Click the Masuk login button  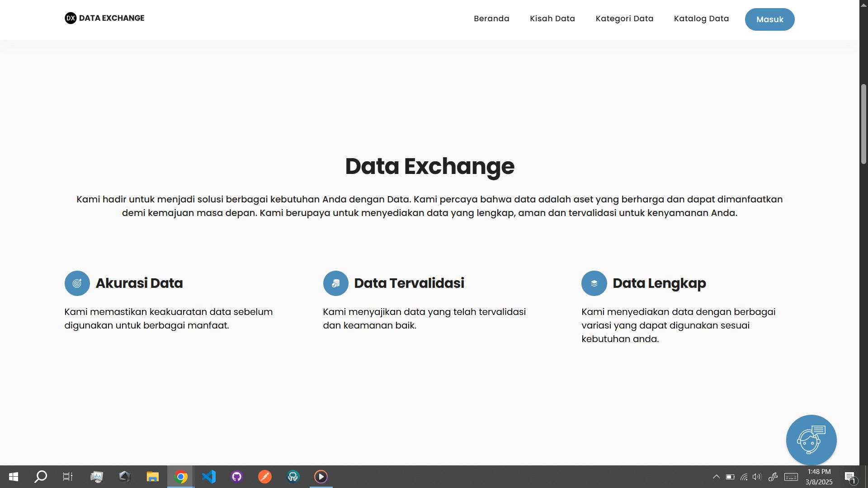click(769, 19)
